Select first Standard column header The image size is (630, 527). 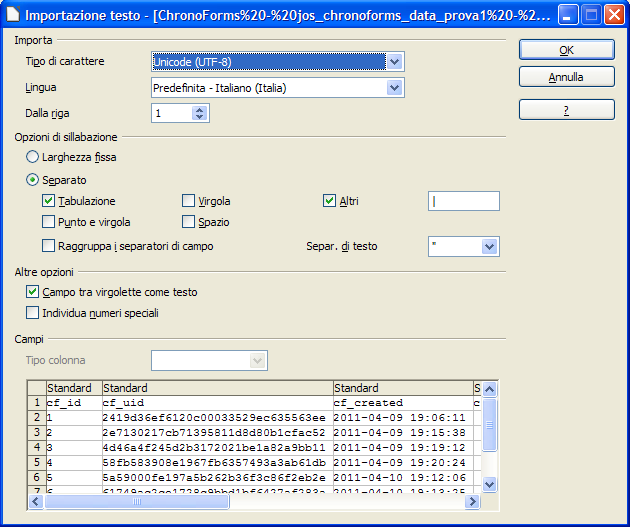click(74, 388)
